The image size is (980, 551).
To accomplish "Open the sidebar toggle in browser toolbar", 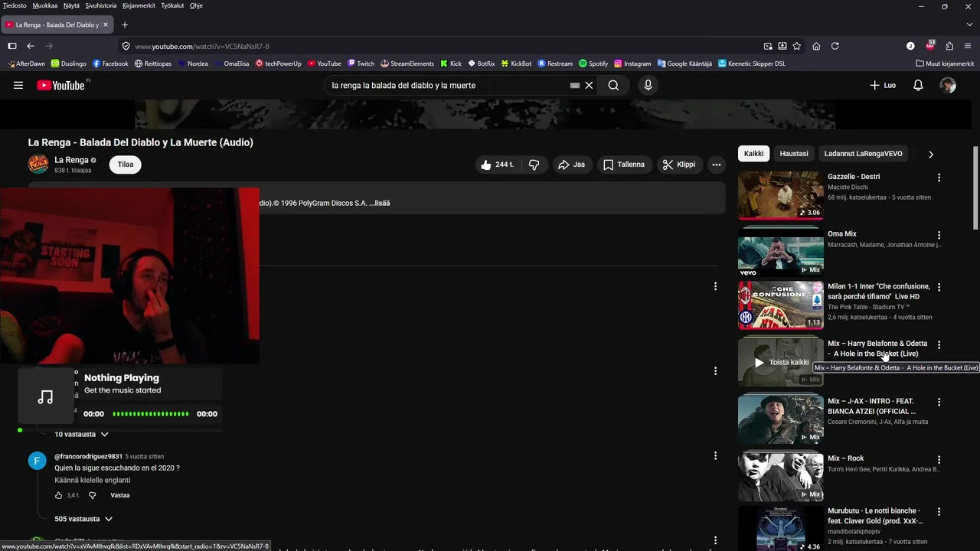I will [x=12, y=46].
